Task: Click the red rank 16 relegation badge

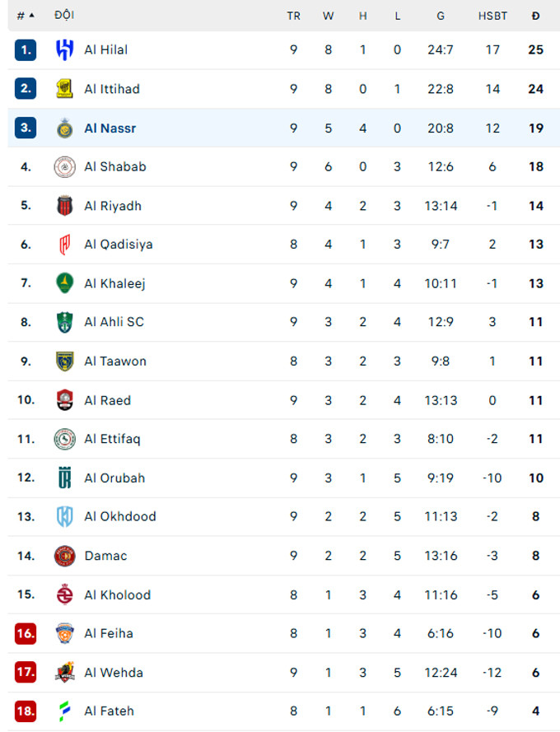Action: point(26,634)
